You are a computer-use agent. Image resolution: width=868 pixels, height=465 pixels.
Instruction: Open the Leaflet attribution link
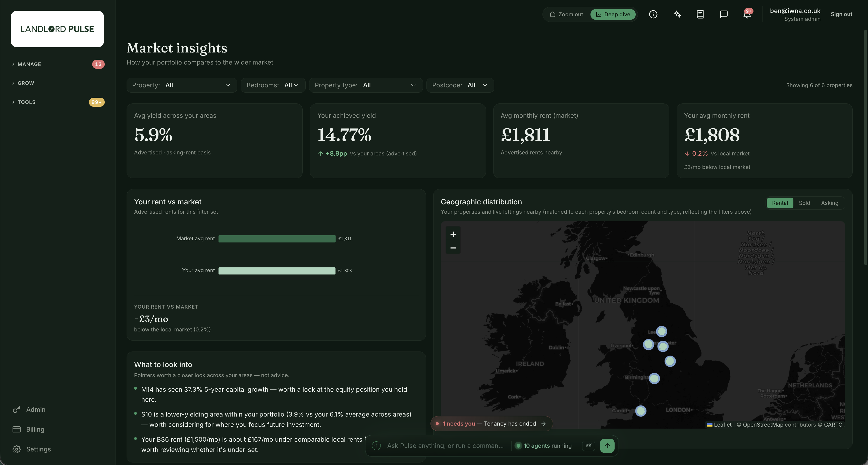coord(719,425)
